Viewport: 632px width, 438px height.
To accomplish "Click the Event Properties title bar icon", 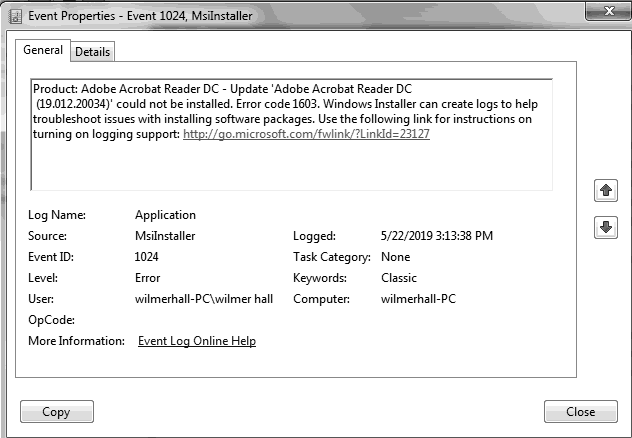I will click(x=15, y=16).
